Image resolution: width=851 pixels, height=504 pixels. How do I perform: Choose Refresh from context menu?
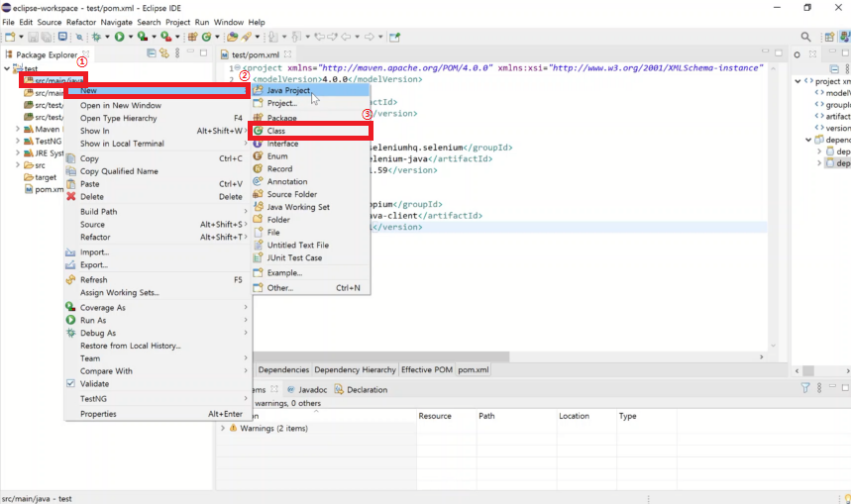pos(158,280)
